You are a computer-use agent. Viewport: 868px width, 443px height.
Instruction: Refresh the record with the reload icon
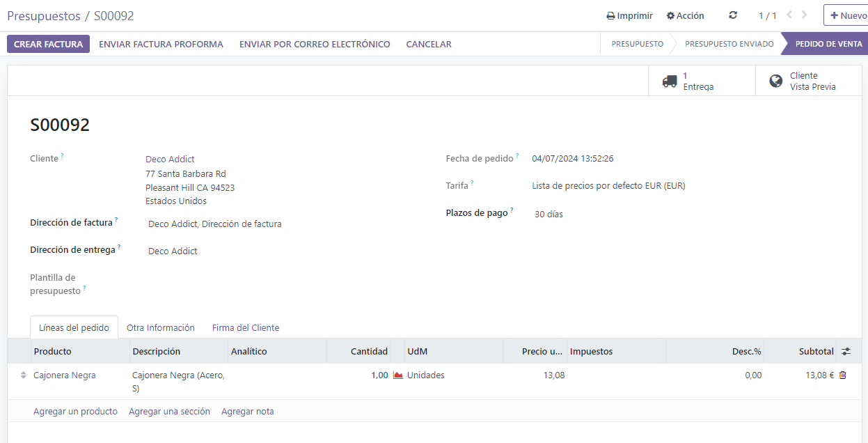(732, 15)
